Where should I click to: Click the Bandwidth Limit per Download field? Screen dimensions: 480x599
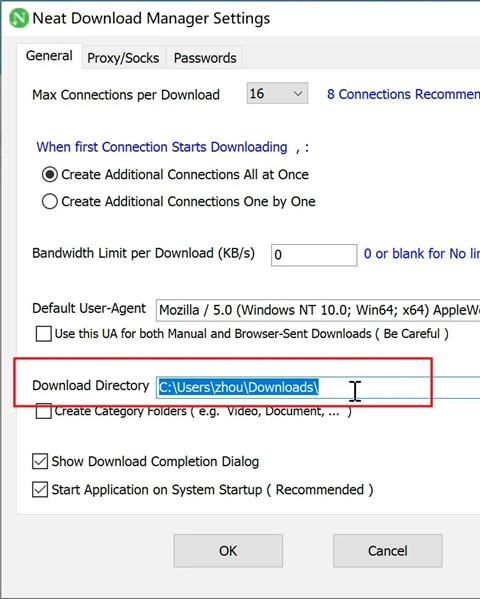[x=314, y=255]
